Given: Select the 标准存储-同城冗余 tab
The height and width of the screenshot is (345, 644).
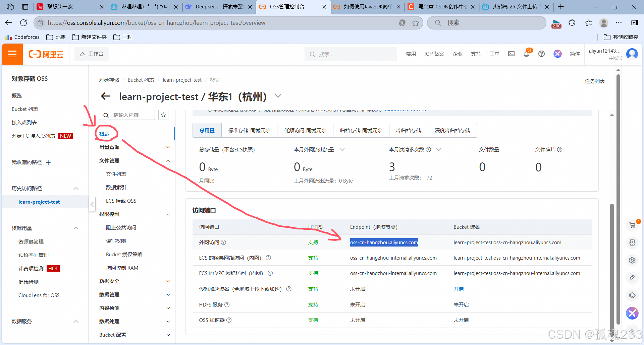Looking at the screenshot, I should (x=249, y=130).
